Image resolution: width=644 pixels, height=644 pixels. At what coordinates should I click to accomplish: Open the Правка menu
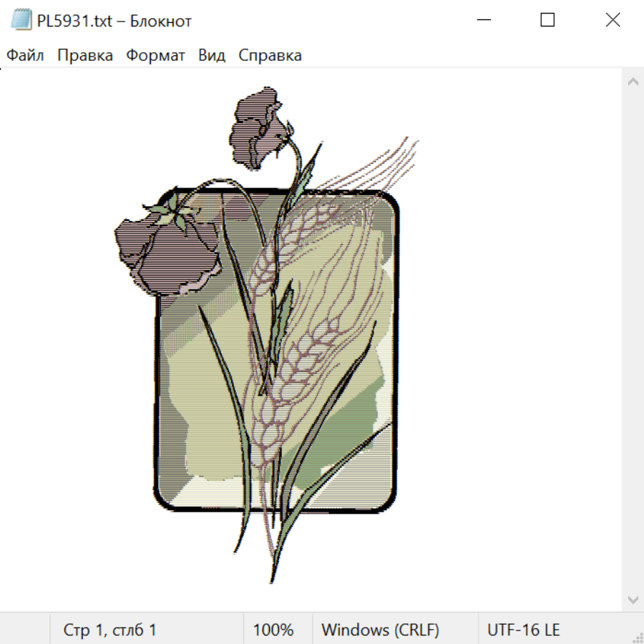[x=85, y=55]
